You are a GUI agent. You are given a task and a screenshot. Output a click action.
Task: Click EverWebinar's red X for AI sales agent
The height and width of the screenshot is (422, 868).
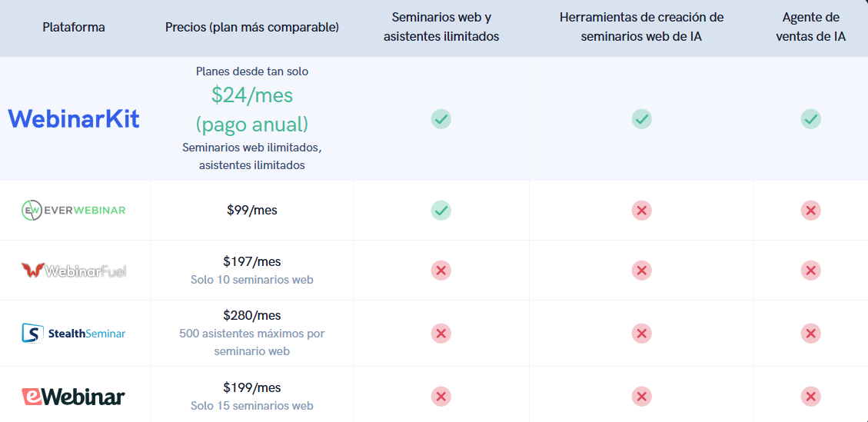coord(810,210)
